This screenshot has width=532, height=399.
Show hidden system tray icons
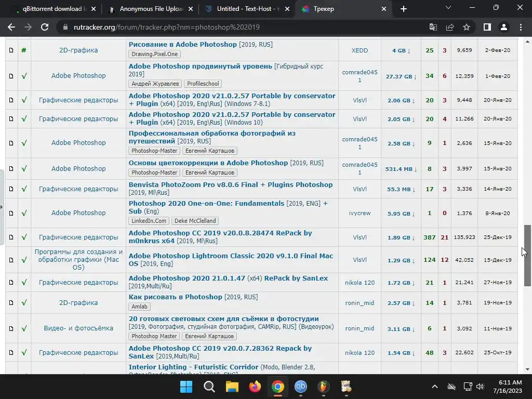(x=435, y=387)
